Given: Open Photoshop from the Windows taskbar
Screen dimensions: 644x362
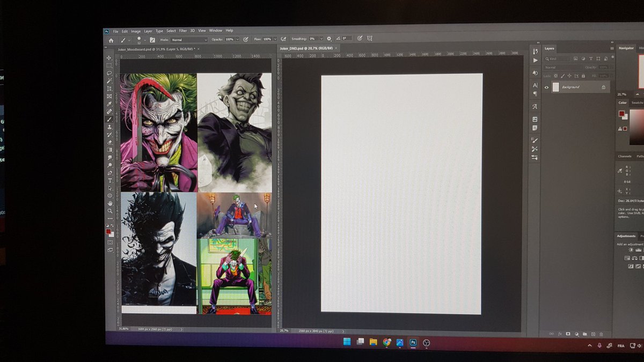Looking at the screenshot, I should 413,342.
